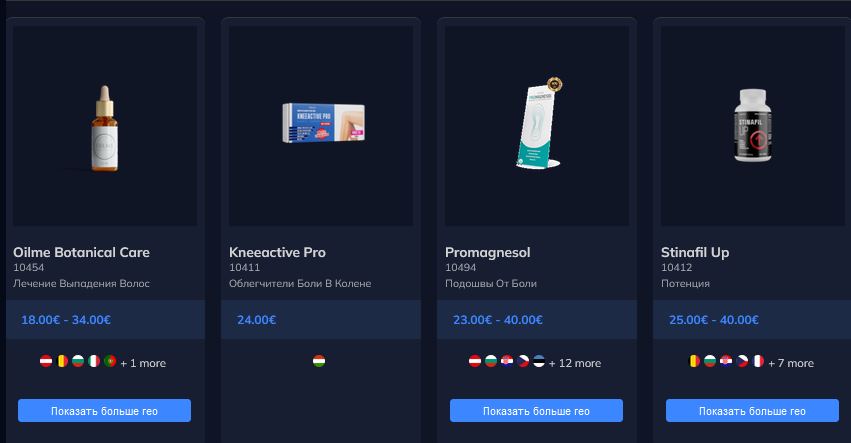Viewport: 851px width, 443px height.
Task: Click the Hungary flag under Kneeactive Pro
Action: coord(319,361)
